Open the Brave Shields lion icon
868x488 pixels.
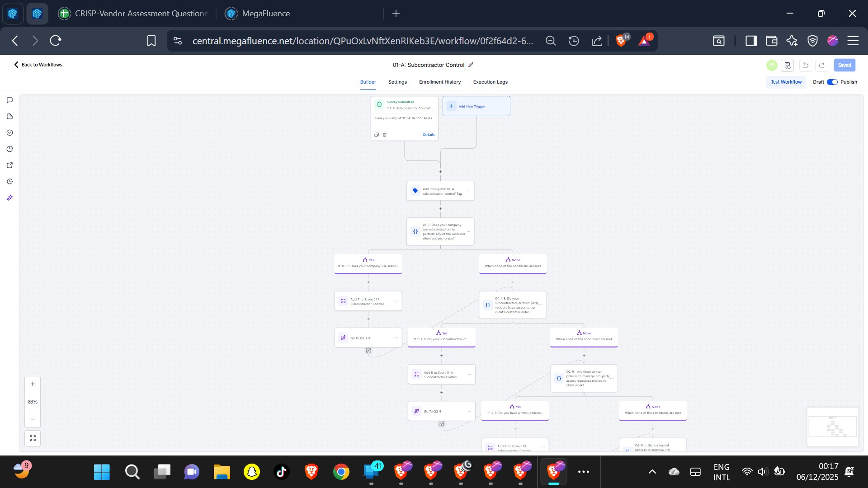point(621,41)
